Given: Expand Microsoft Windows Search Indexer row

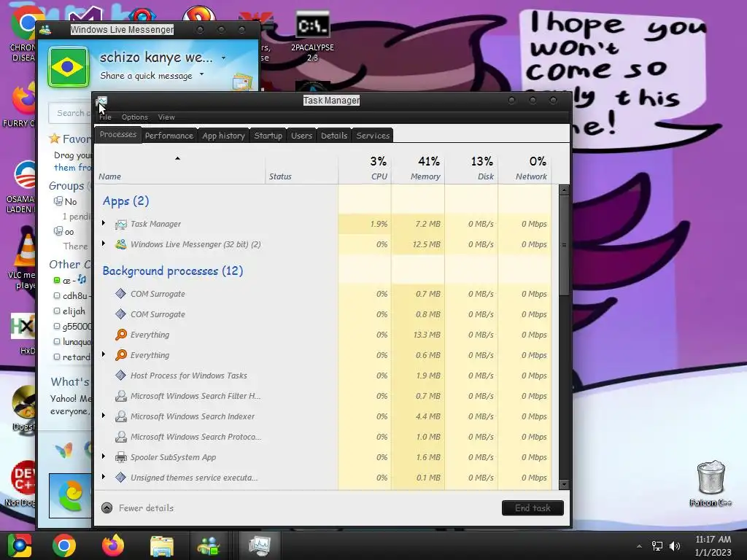Looking at the screenshot, I should [104, 416].
